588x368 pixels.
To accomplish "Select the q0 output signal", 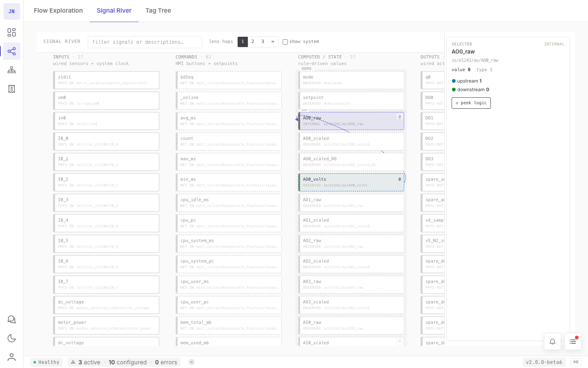I will point(432,80).
